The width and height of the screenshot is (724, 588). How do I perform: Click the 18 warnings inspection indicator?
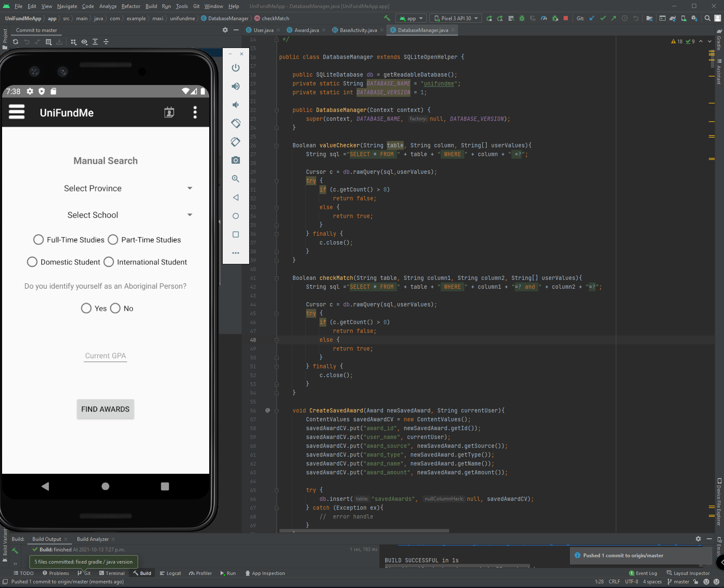click(677, 41)
